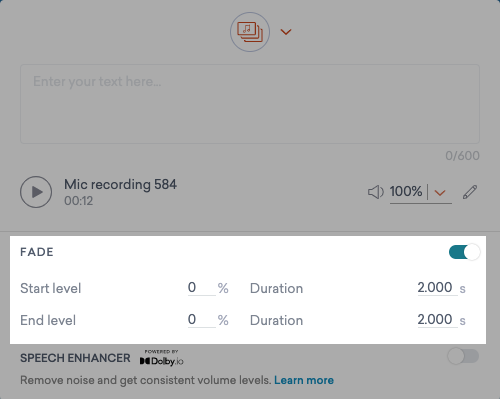Click the 100% volume value
500x399 pixels.
click(x=406, y=192)
